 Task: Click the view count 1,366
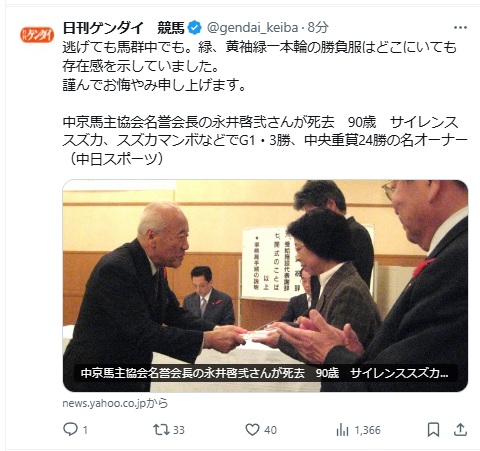point(367,430)
